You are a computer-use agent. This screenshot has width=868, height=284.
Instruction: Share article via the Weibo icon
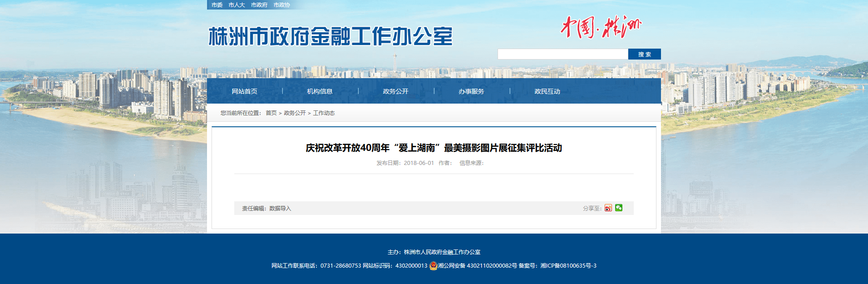coord(608,208)
